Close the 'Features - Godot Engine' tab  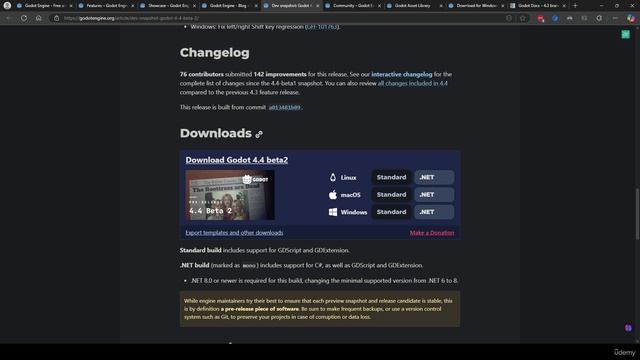(133, 6)
